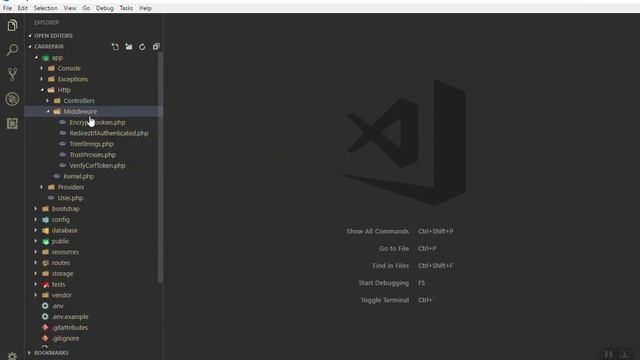Screen dimensions: 640x360
Task: Open RedirectIfAuthenticated.php file
Action: (109, 133)
